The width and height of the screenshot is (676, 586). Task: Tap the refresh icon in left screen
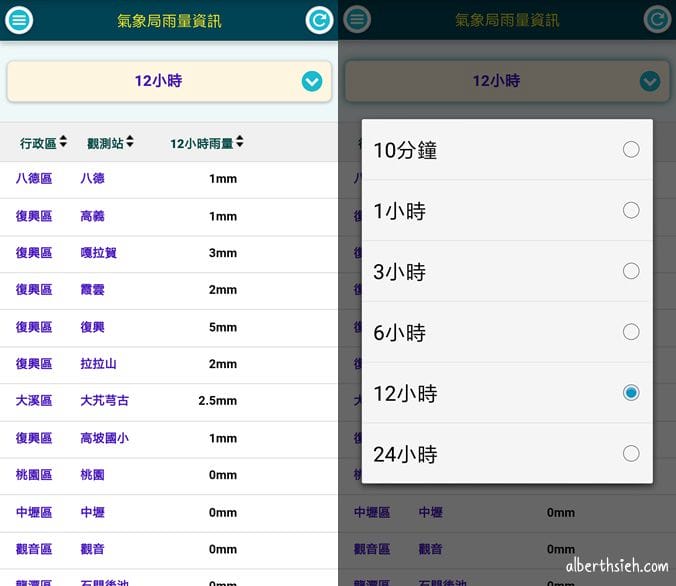point(319,20)
